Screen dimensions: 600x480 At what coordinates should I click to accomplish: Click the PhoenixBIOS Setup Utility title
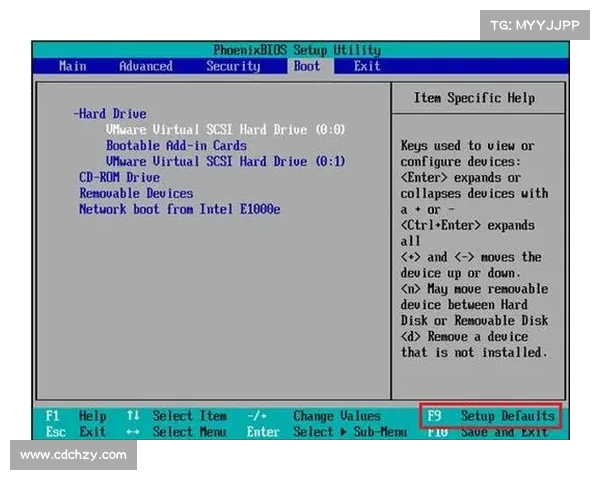[297, 50]
